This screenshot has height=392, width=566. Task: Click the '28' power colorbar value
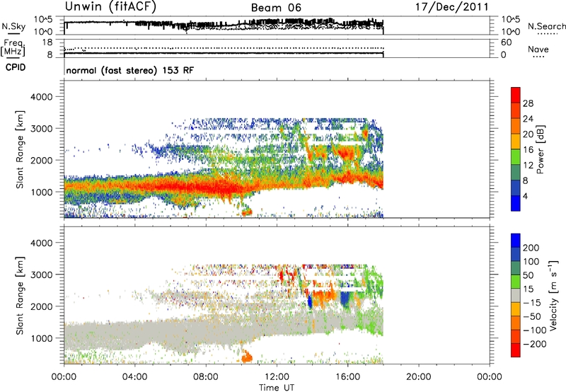click(528, 103)
